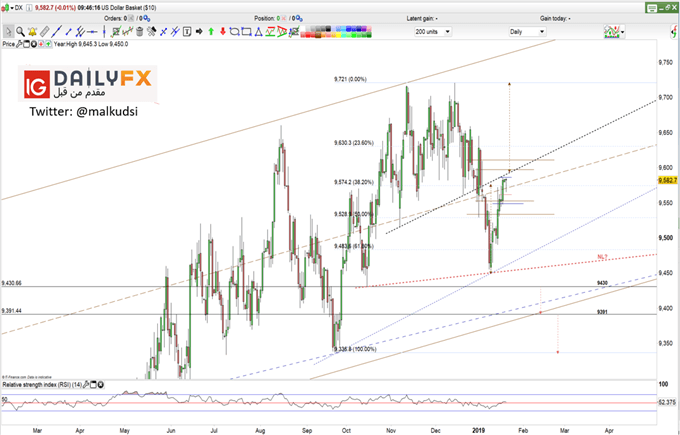Select the red-green Fibonacci retracement tool
The width and height of the screenshot is (680, 435).
tap(270, 32)
